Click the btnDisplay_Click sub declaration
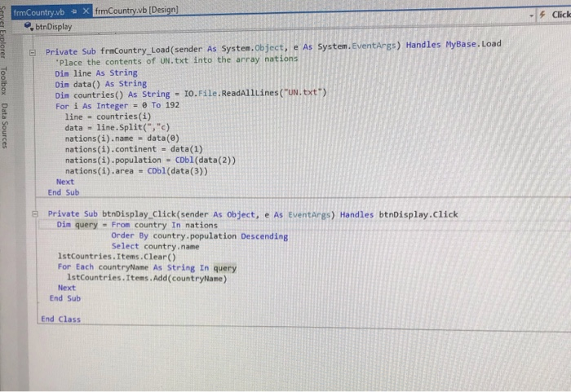571x392 pixels. click(253, 214)
